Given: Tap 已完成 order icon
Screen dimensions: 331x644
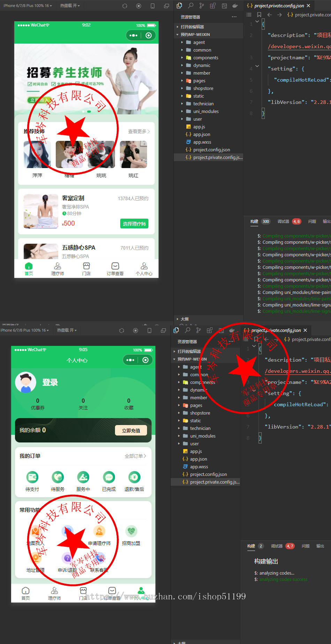Looking at the screenshot, I should 109,477.
